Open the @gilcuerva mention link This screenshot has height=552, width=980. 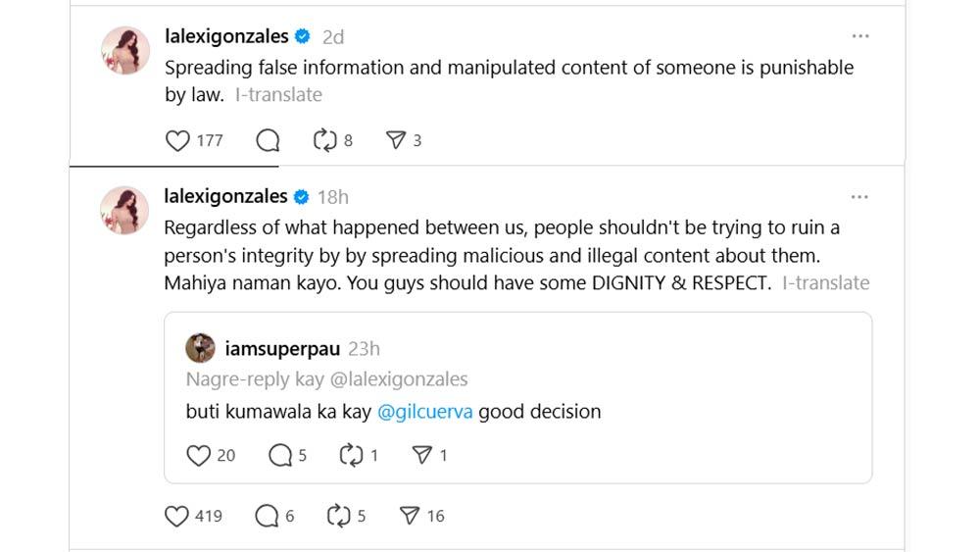(425, 412)
